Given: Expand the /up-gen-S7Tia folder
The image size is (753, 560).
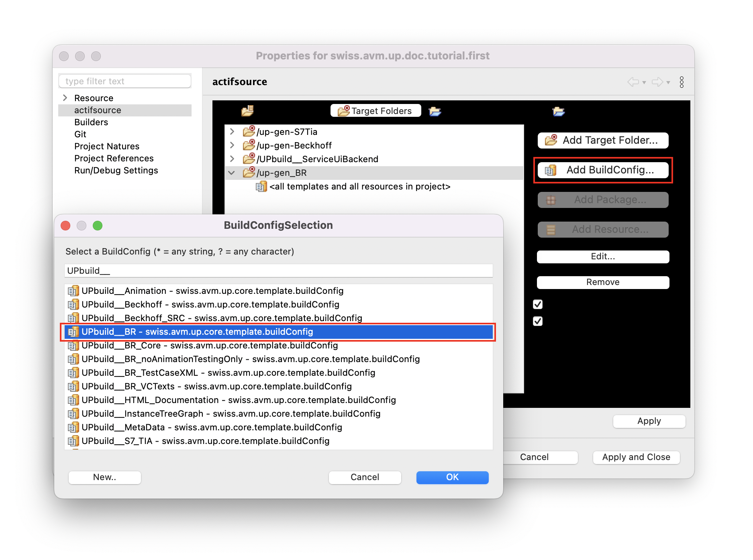Looking at the screenshot, I should [232, 131].
